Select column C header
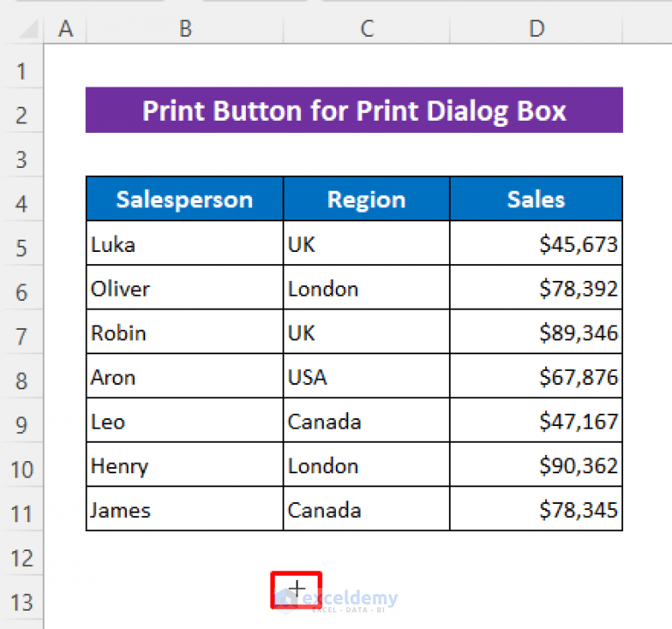 click(x=367, y=29)
